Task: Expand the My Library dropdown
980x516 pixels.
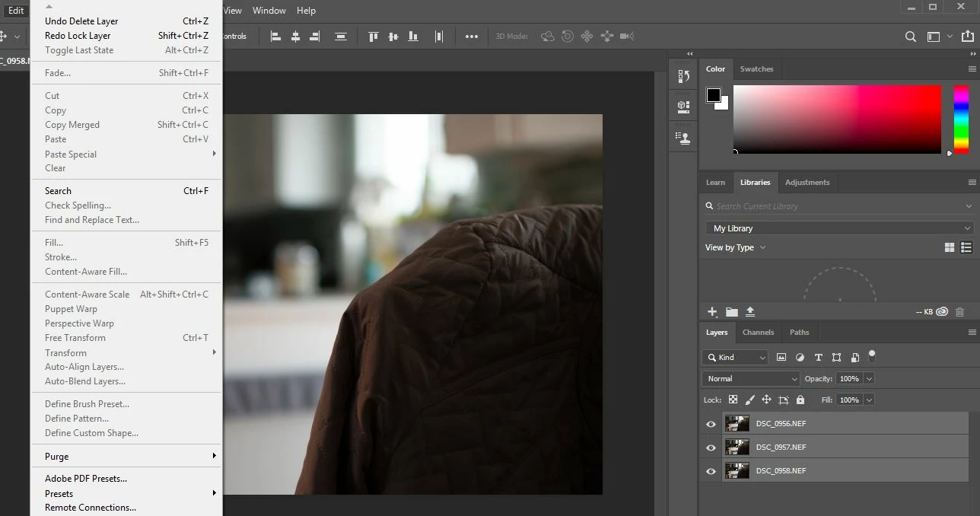Action: (838, 228)
